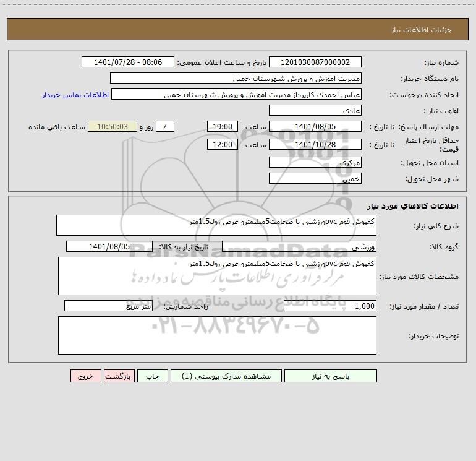Click label ساعت باقی مانده

[x=57, y=127]
